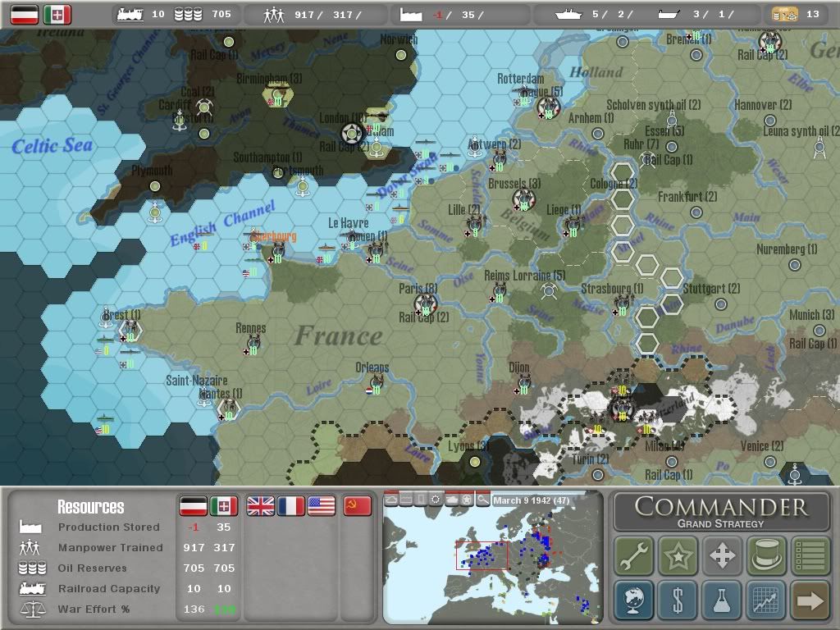This screenshot has width=840, height=630.
Task: Click the factory production icon in top bar
Action: tap(411, 15)
